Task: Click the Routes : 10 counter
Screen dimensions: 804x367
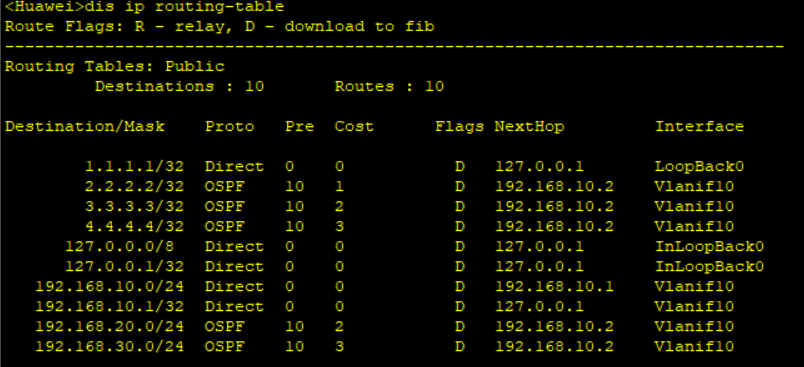Action: click(x=389, y=87)
